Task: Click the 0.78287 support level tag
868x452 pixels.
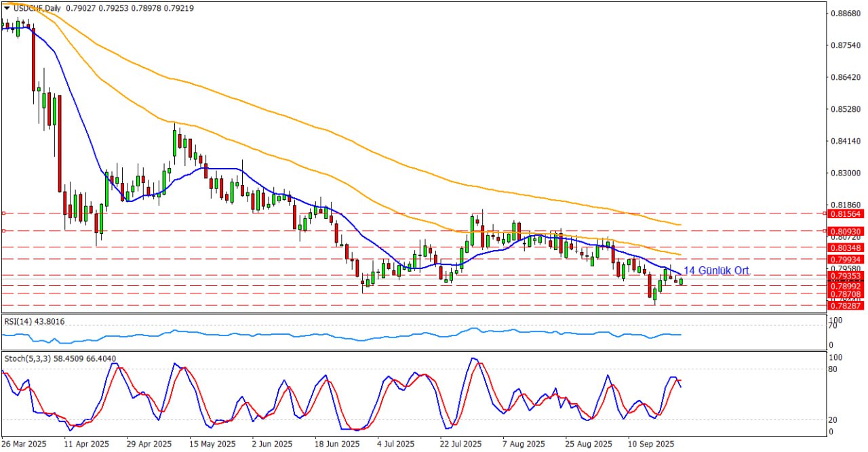Action: click(x=844, y=306)
